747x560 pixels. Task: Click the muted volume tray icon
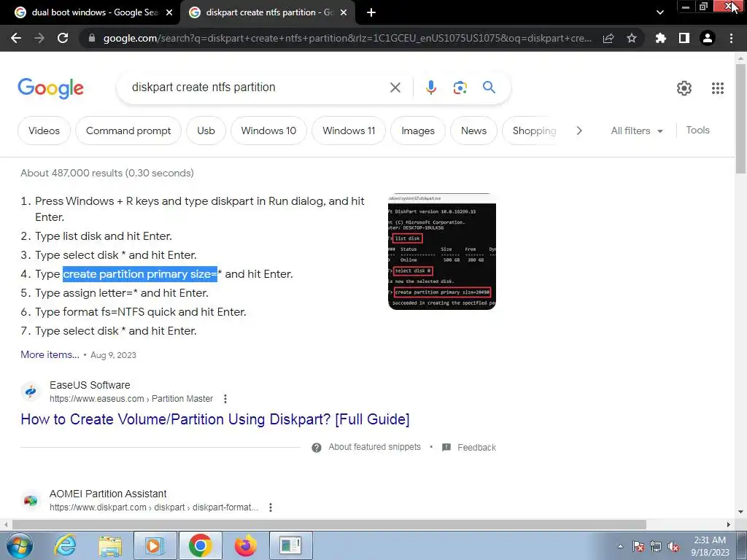tap(673, 547)
